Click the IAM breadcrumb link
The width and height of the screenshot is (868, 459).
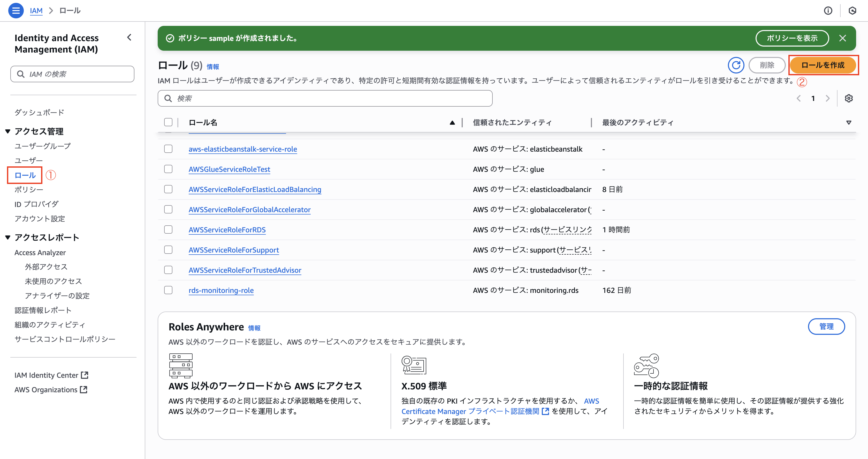pos(36,10)
